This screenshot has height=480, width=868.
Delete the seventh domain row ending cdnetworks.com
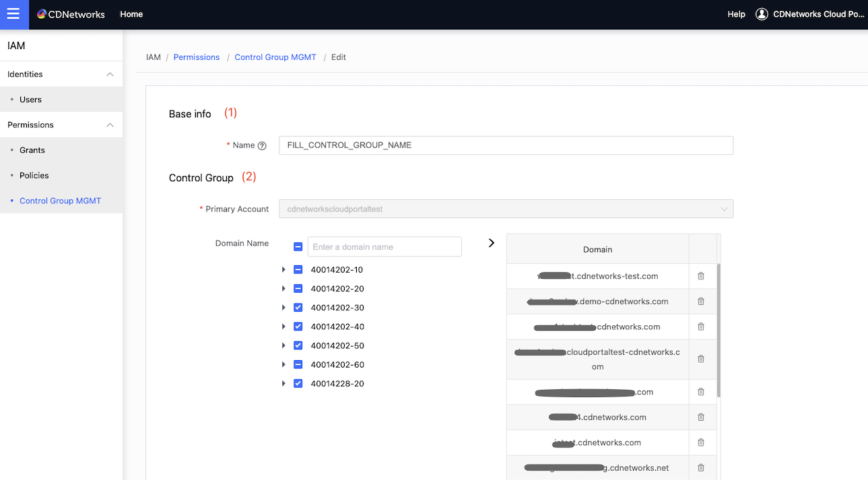700,442
